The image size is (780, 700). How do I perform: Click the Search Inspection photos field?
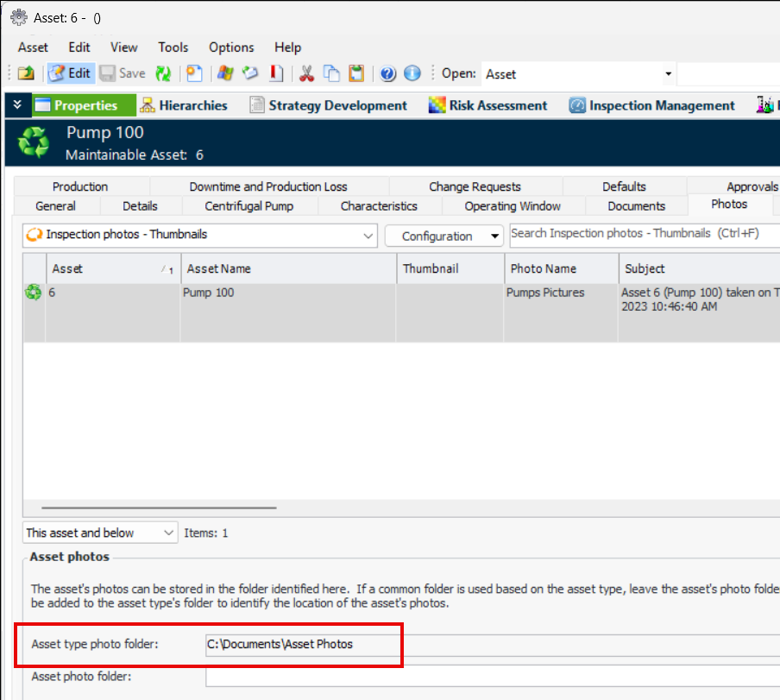click(643, 234)
